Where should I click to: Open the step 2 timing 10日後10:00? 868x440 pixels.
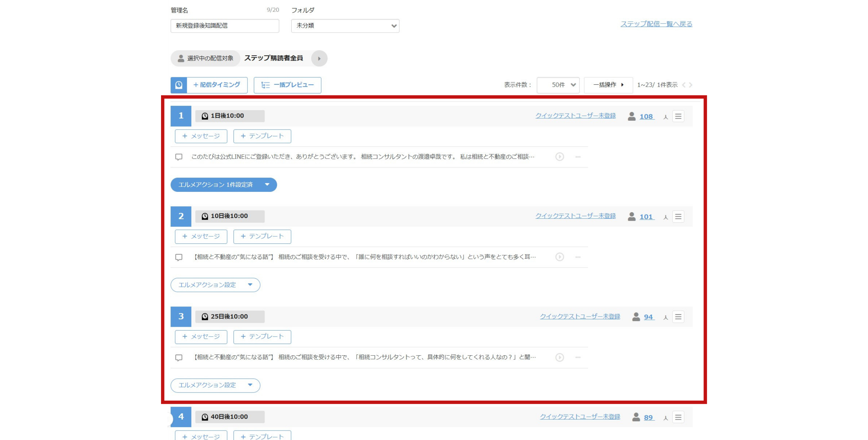pyautogui.click(x=230, y=216)
